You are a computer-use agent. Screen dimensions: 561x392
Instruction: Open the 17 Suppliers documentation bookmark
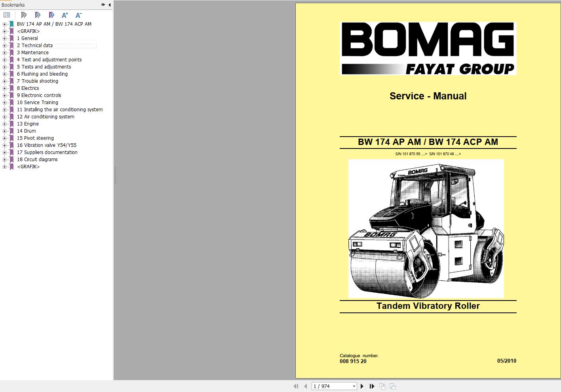47,152
